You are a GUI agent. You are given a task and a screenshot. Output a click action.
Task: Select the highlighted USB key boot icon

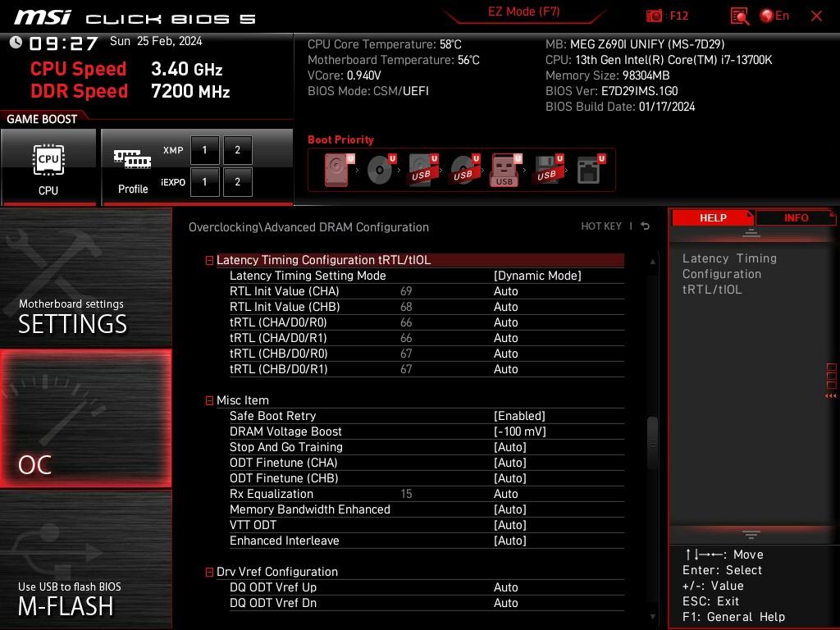pos(505,171)
